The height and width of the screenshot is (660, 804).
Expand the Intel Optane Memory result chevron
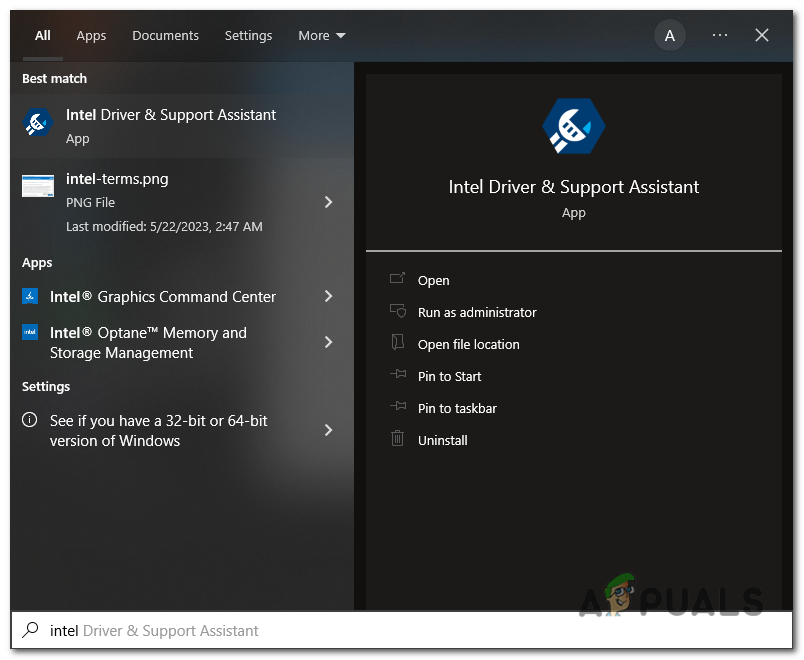328,342
